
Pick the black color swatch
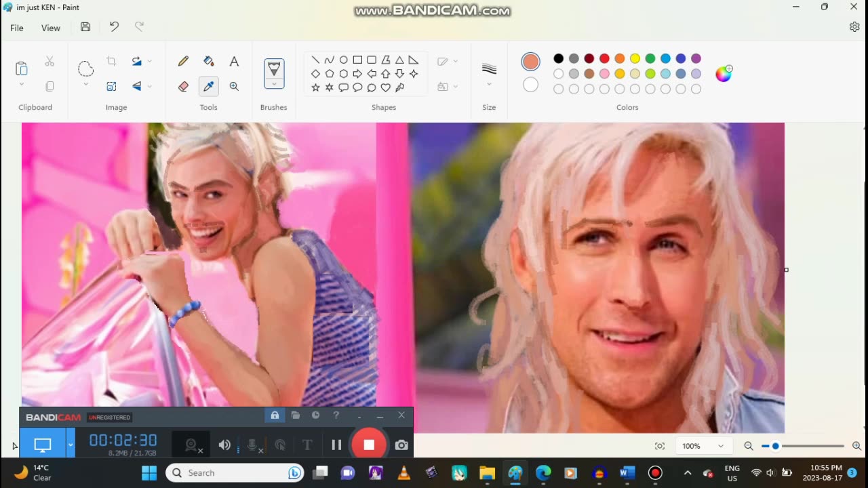click(559, 59)
